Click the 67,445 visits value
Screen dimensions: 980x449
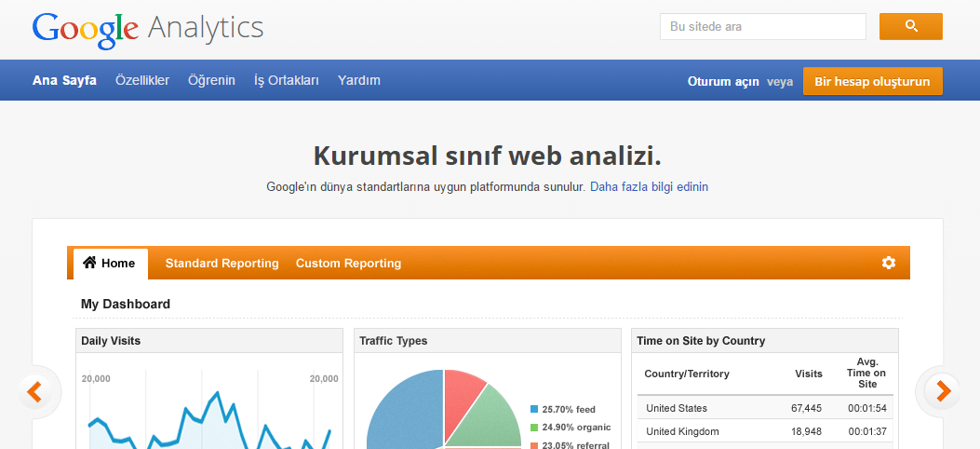[x=806, y=408]
